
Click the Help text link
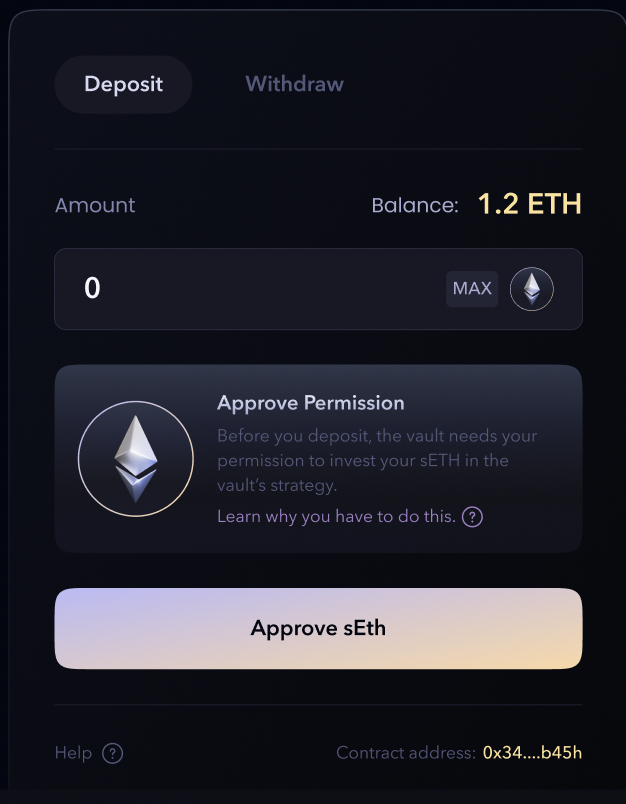73,753
